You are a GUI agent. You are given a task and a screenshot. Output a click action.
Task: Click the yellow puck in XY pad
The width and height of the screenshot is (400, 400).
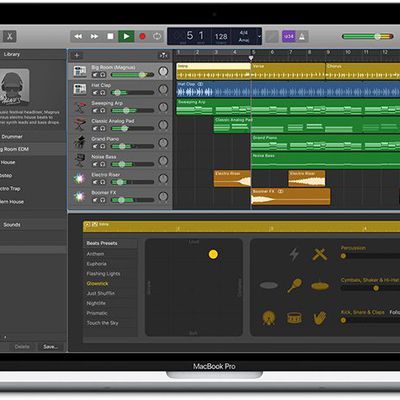[213, 254]
